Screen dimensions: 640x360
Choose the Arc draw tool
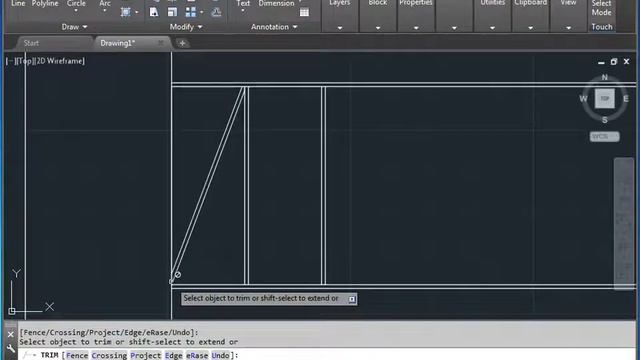point(105,4)
